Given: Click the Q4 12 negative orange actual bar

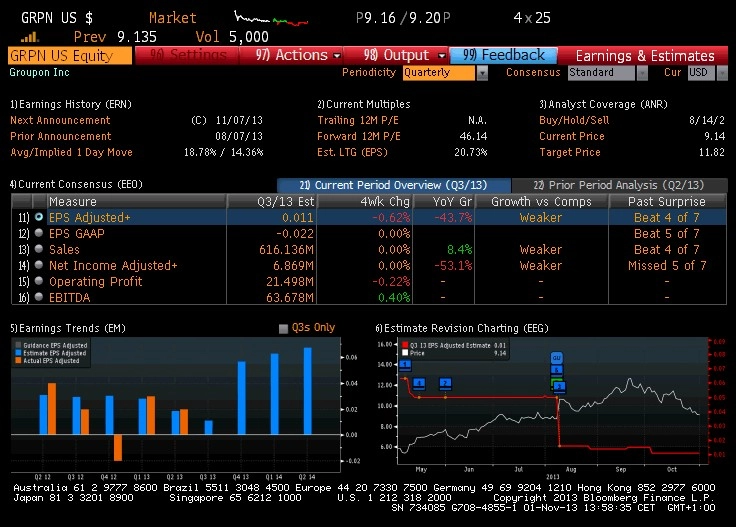Looking at the screenshot, I should coord(118,448).
